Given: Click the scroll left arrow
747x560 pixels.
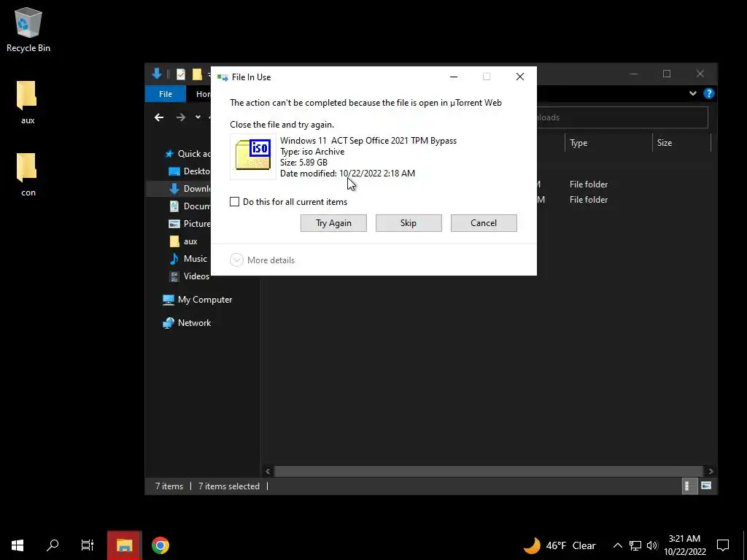Looking at the screenshot, I should (x=268, y=471).
